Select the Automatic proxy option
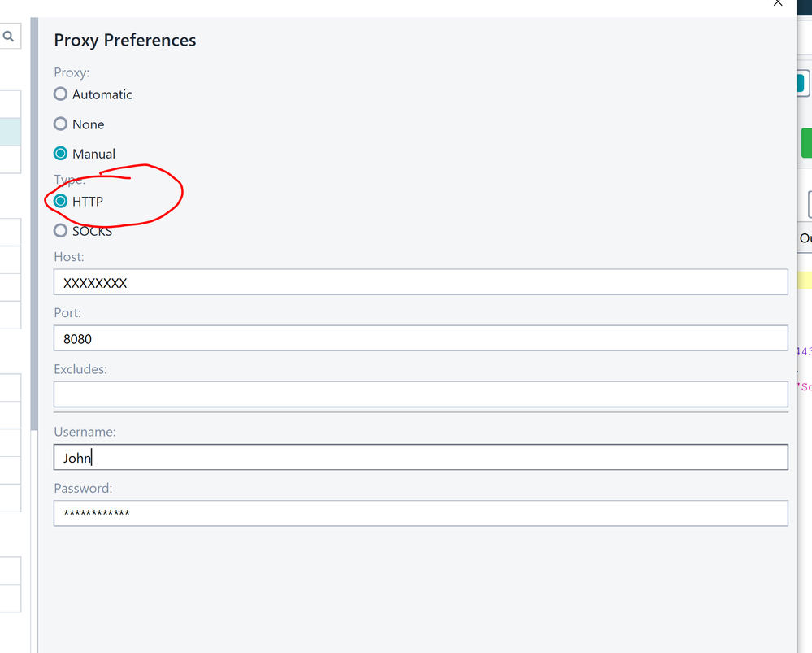 pyautogui.click(x=61, y=94)
